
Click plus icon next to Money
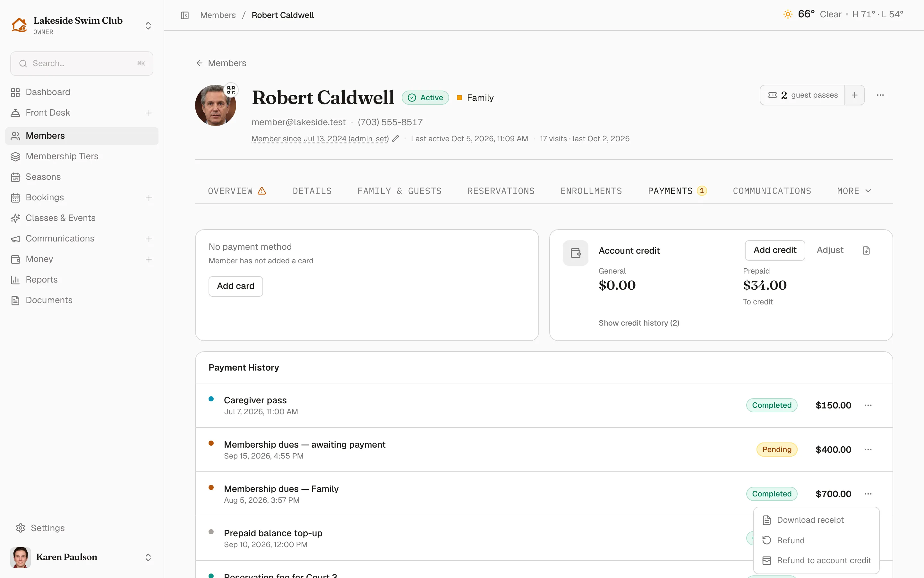click(x=149, y=259)
